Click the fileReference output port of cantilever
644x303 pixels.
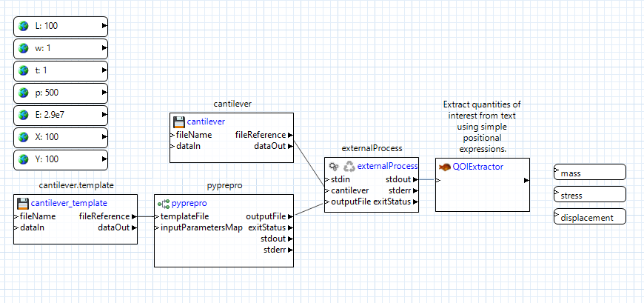(289, 135)
